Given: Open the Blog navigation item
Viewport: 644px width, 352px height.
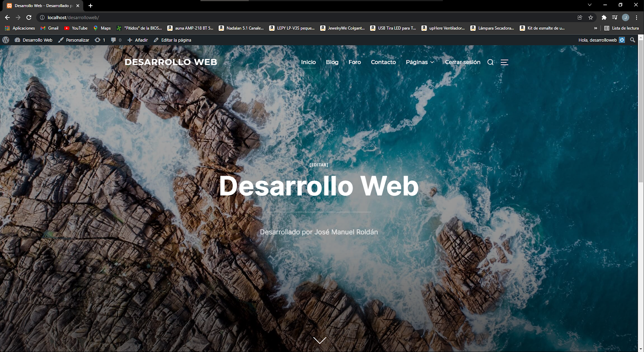Looking at the screenshot, I should [x=332, y=62].
